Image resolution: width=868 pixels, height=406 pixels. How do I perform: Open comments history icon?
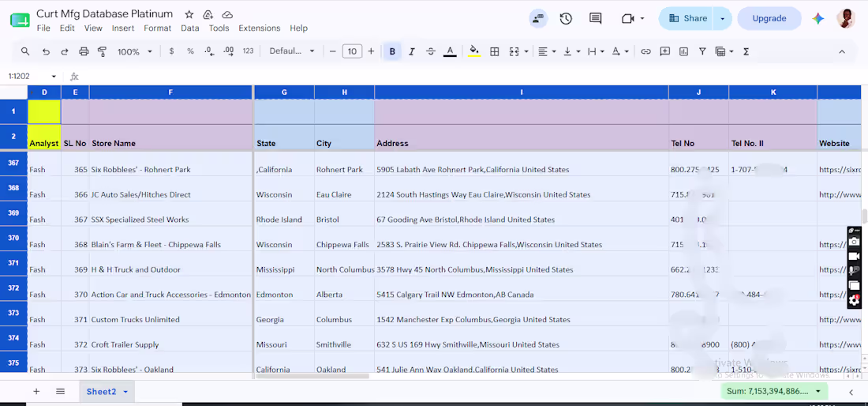click(595, 18)
